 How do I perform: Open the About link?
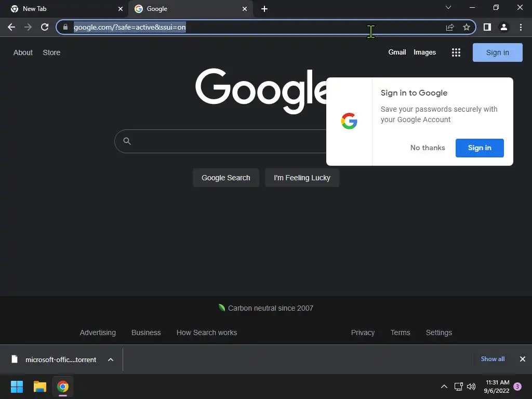pos(23,52)
